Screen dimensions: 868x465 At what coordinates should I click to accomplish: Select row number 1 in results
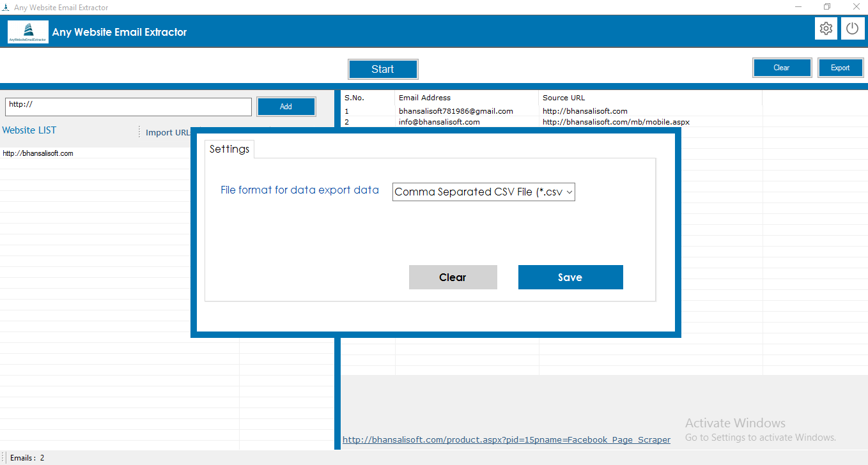pos(346,111)
